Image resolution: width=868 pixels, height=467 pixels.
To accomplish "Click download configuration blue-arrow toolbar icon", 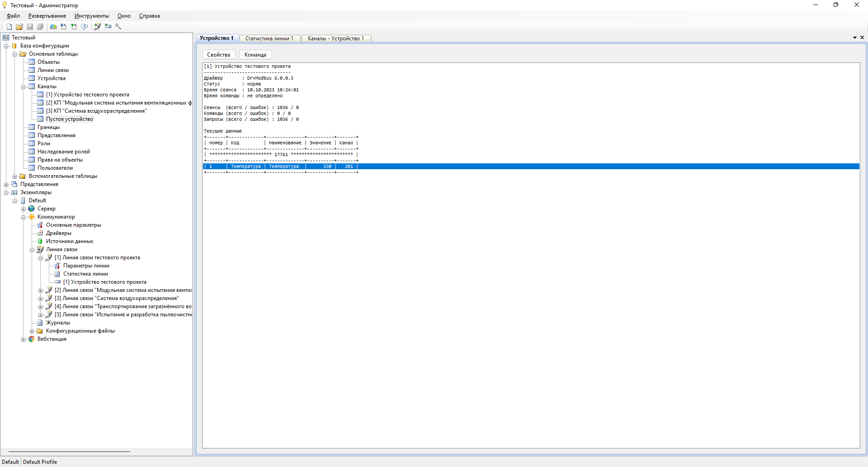I will pyautogui.click(x=63, y=27).
